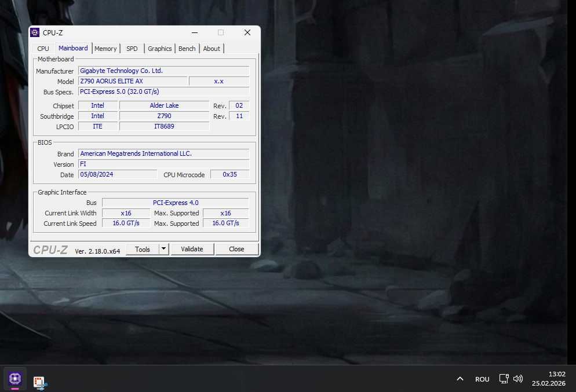This screenshot has height=392, width=576.
Task: Switch ROU keyboard language indicator
Action: click(x=482, y=379)
